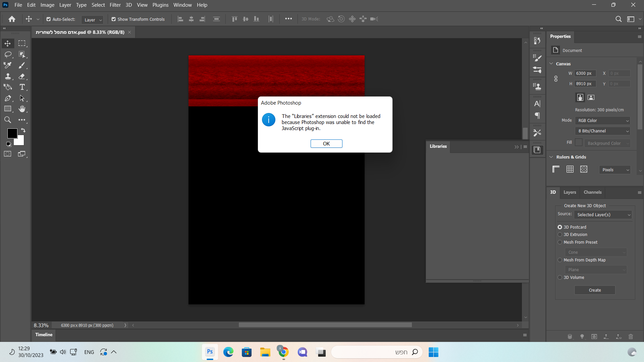Disable Show Transform Controls checkbox
Viewport: 644px width, 362px height.
tap(114, 19)
